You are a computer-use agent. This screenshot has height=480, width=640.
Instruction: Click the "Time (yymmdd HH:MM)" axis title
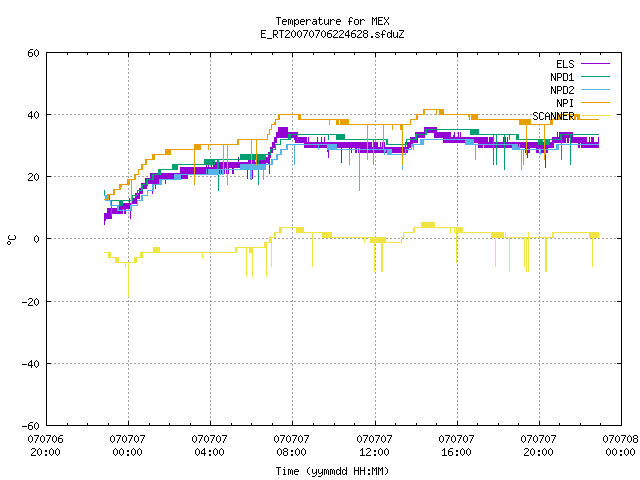(x=332, y=471)
